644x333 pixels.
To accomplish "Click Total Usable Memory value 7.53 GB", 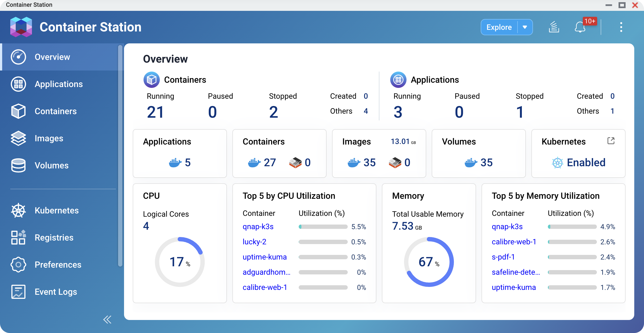I will (x=407, y=226).
